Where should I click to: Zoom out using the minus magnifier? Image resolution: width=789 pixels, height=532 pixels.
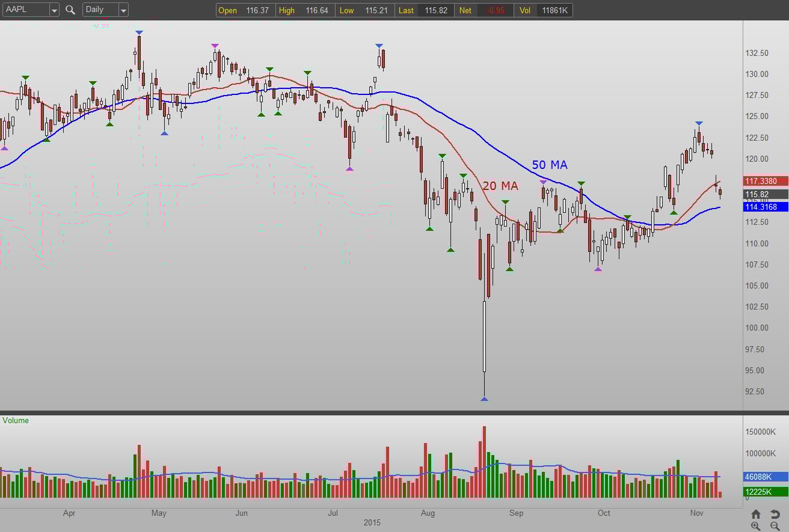coord(775,527)
